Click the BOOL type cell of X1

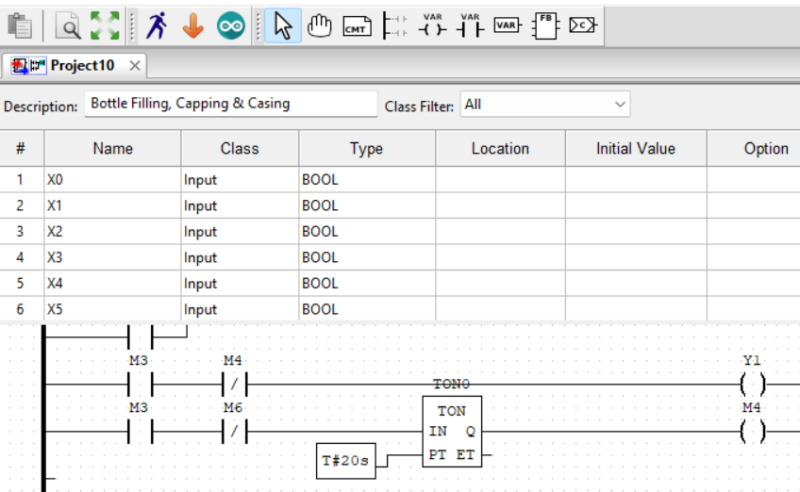[366, 206]
